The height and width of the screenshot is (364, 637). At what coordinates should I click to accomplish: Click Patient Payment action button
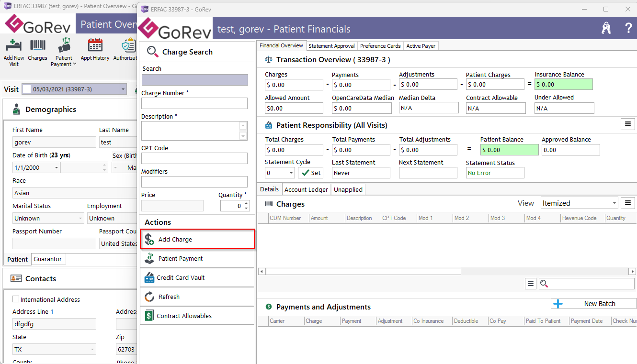tap(197, 258)
